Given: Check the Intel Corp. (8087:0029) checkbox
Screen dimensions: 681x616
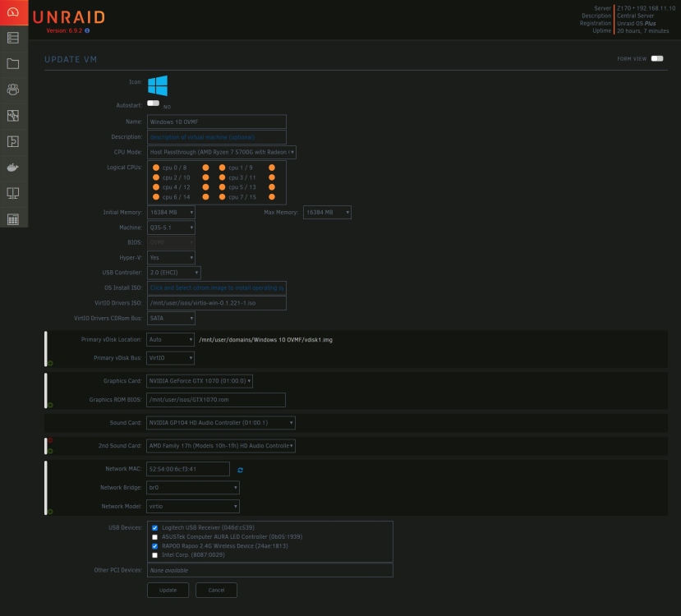Looking at the screenshot, I should point(154,555).
